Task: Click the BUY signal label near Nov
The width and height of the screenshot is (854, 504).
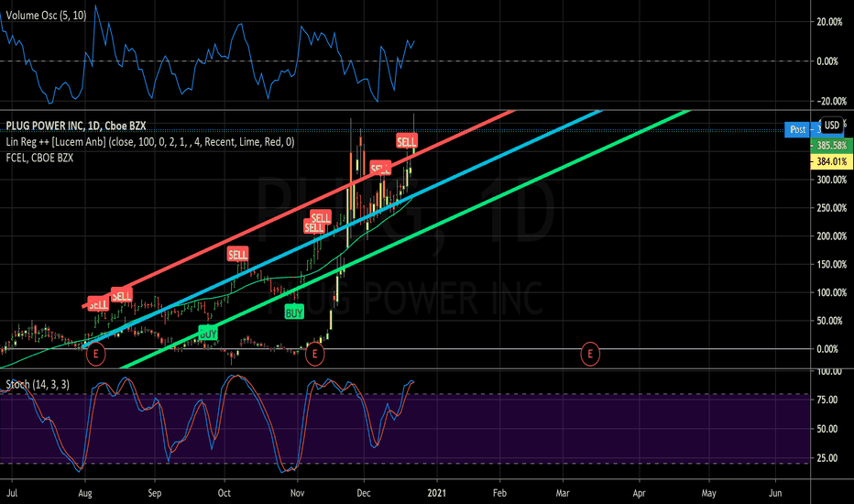Action: click(x=294, y=312)
